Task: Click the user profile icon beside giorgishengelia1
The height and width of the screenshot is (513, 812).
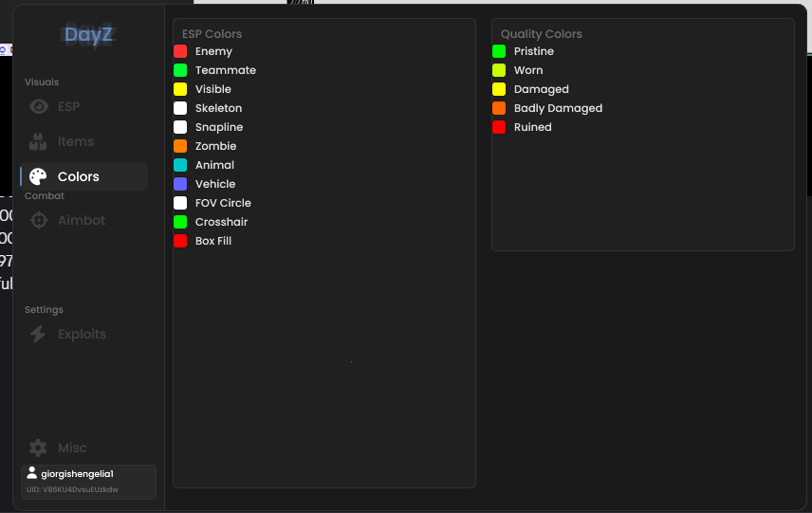Action: 32,472
